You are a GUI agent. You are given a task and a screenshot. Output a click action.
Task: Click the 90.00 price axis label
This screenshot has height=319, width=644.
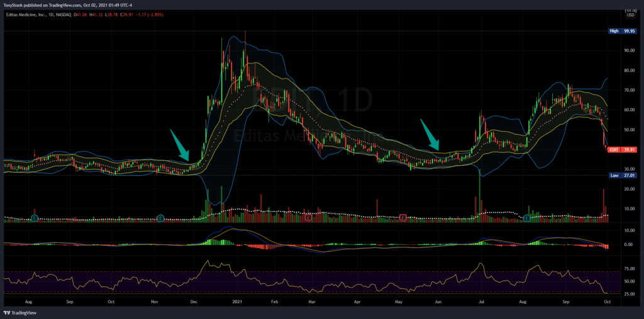[x=630, y=51]
